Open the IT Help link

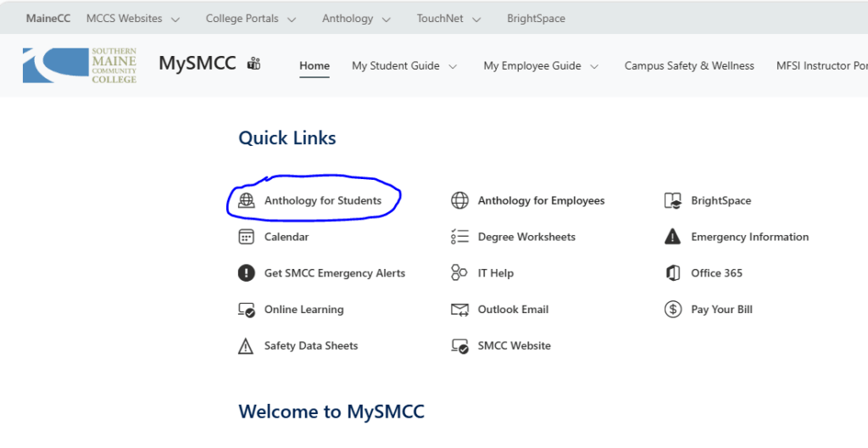(x=496, y=273)
